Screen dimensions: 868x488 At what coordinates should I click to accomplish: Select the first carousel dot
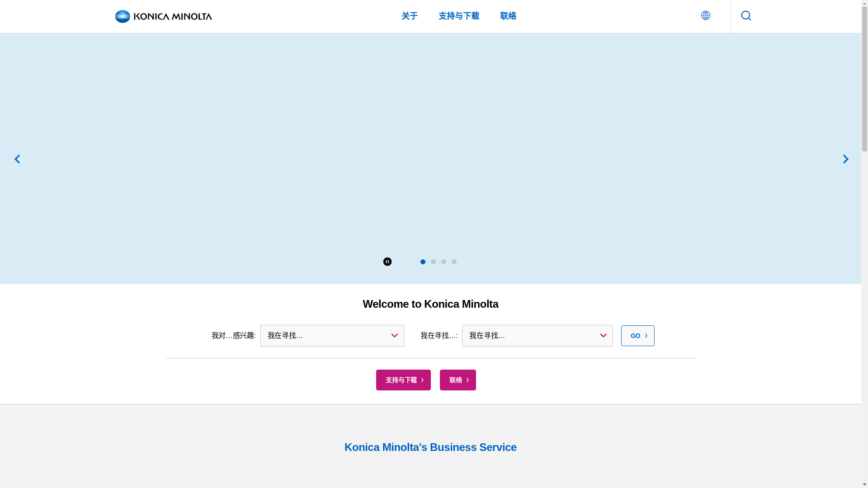coord(423,262)
